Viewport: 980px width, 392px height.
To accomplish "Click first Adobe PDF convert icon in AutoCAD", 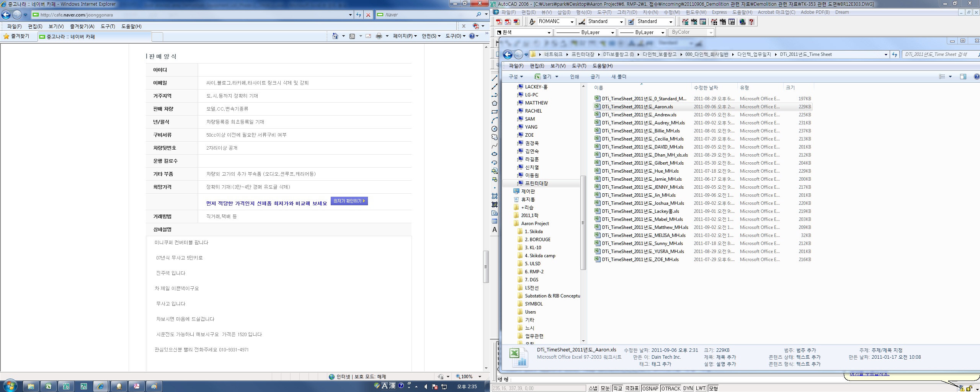I will (499, 22).
